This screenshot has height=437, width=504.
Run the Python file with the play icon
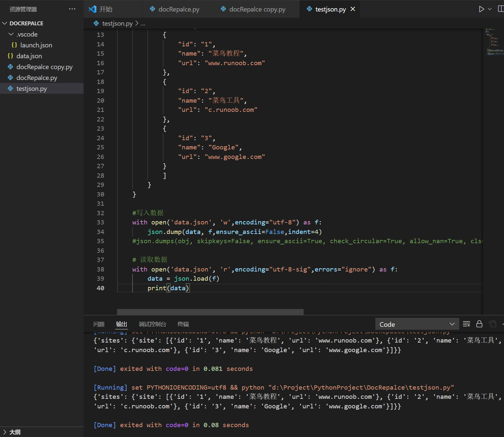click(x=481, y=9)
